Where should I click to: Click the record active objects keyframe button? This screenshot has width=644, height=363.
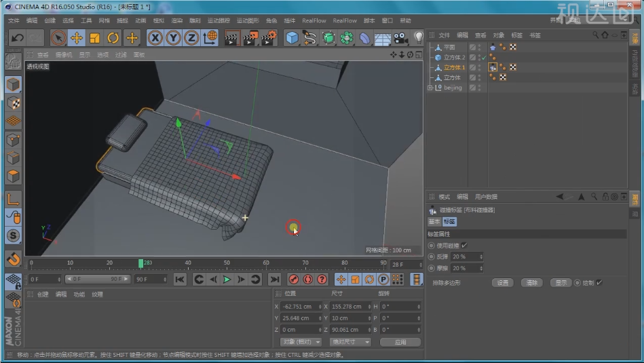click(x=293, y=280)
